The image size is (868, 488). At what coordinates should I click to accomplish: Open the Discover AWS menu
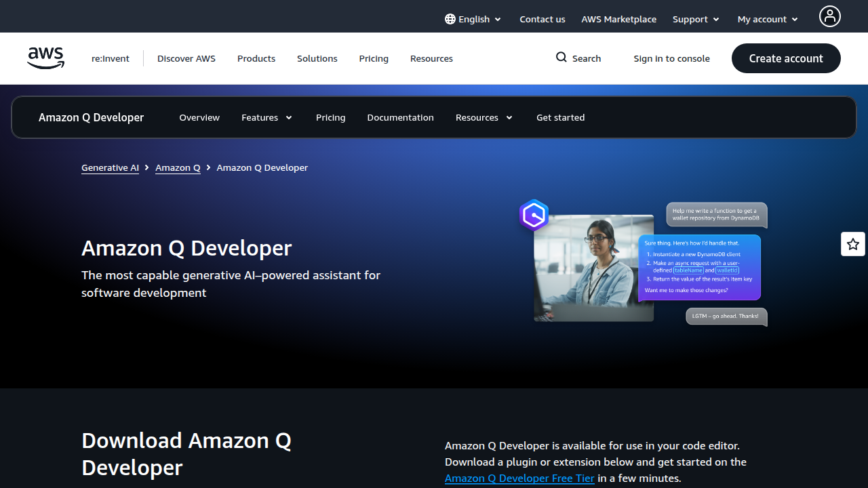[186, 58]
